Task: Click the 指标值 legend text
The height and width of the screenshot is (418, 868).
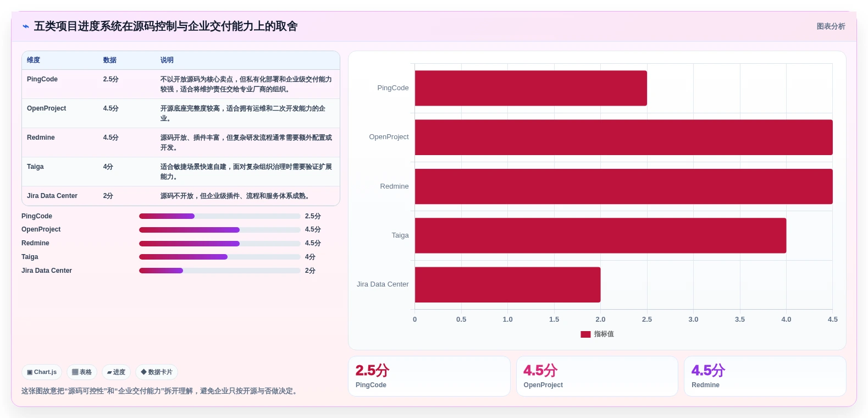Action: tap(604, 334)
